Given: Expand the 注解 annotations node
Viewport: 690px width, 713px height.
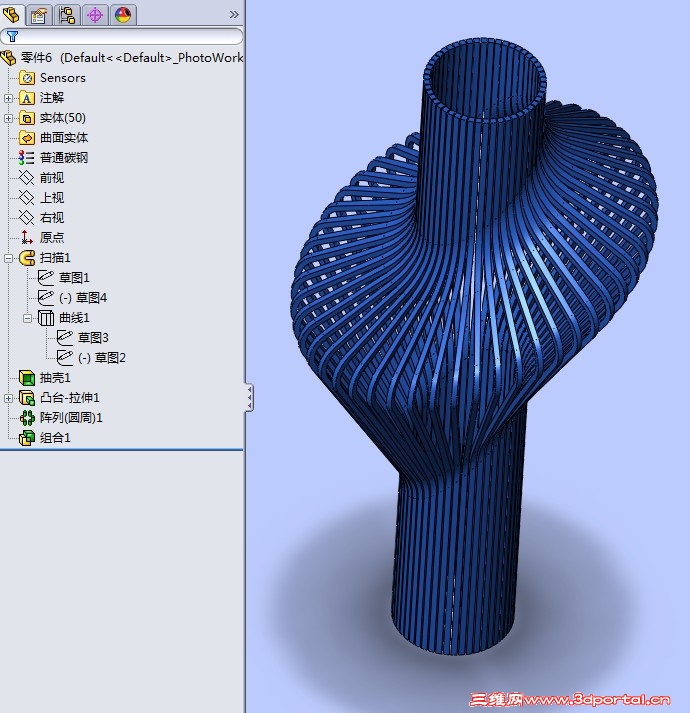Looking at the screenshot, I should [x=8, y=98].
